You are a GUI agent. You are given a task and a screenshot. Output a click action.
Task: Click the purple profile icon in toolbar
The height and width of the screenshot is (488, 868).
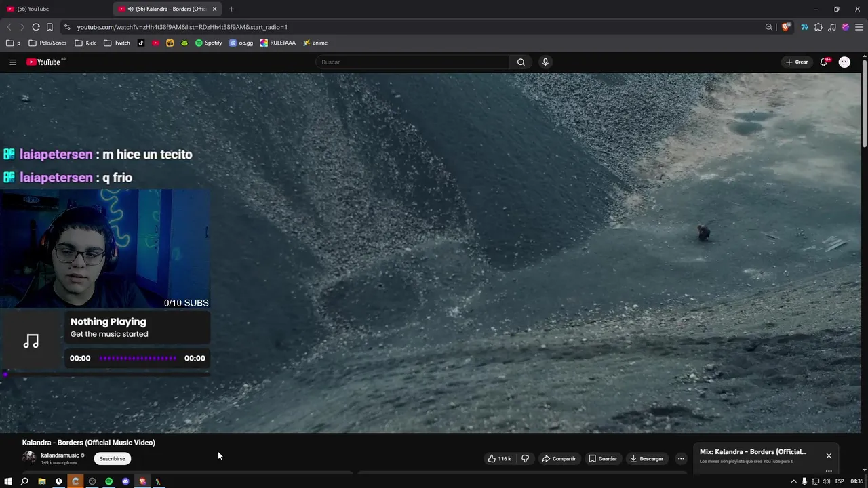coord(846,27)
